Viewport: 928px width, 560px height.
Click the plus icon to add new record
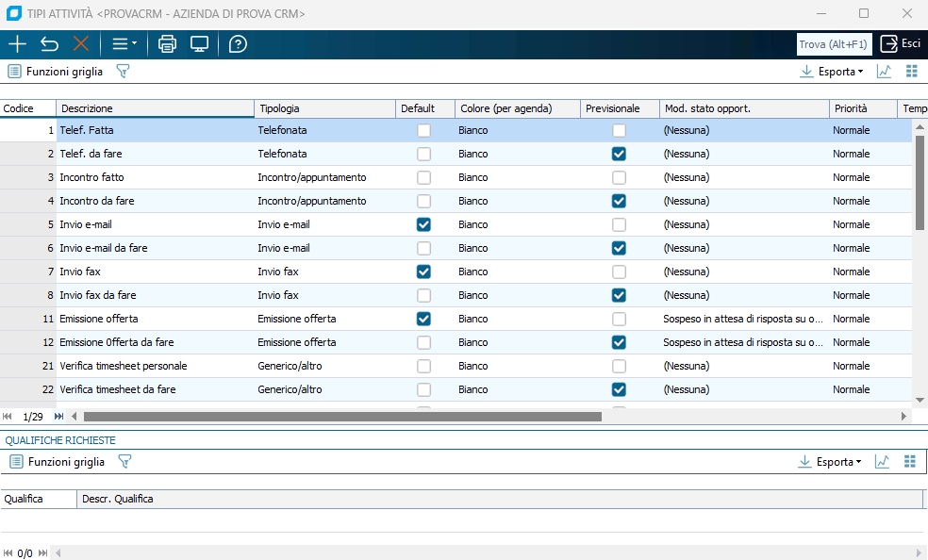tap(17, 44)
